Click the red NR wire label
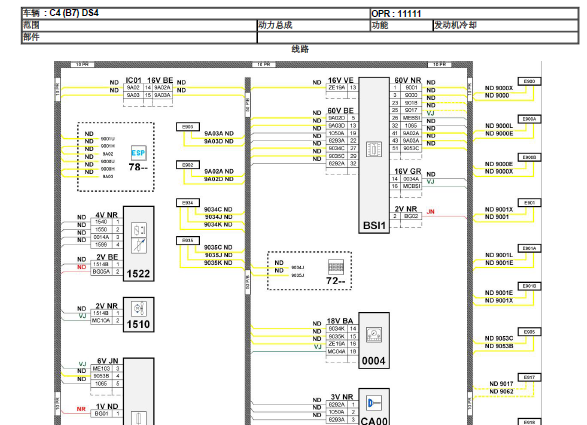This screenshot has width=587, height=425. (x=81, y=409)
